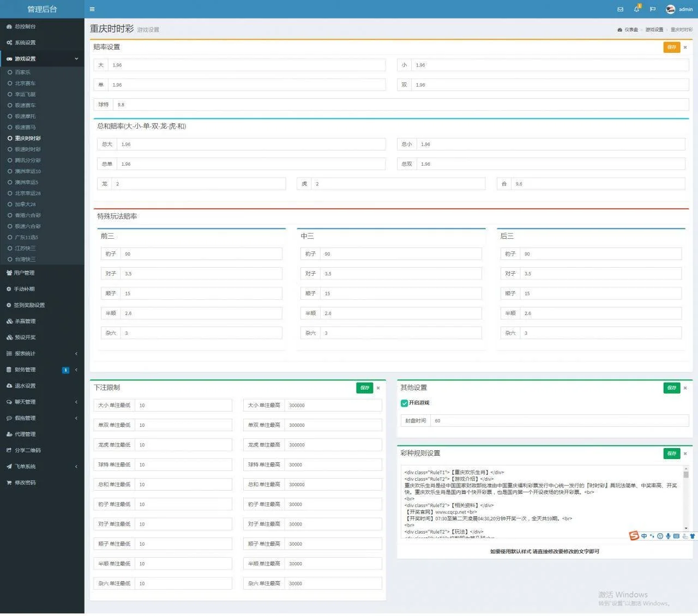Click the admin avatar picture

pyautogui.click(x=671, y=9)
